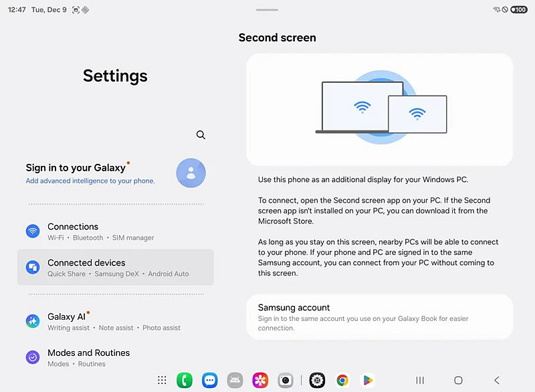Open the app drawer grid icon

(162, 380)
